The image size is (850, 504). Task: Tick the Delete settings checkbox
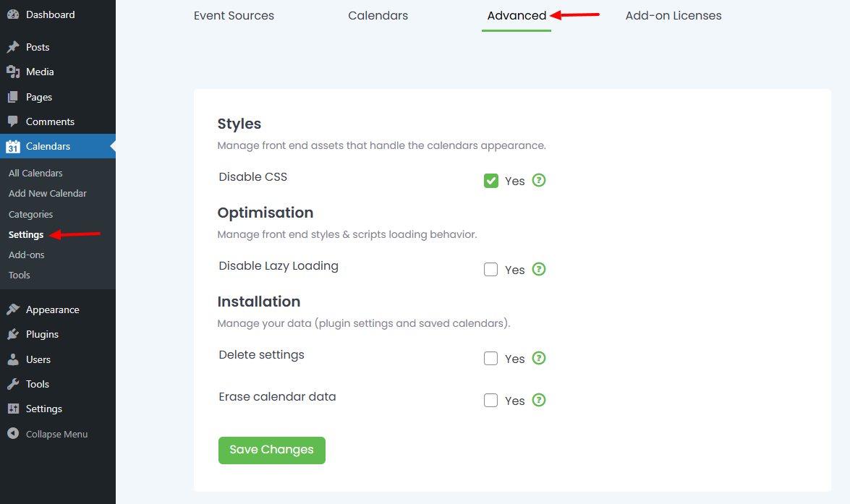[491, 359]
